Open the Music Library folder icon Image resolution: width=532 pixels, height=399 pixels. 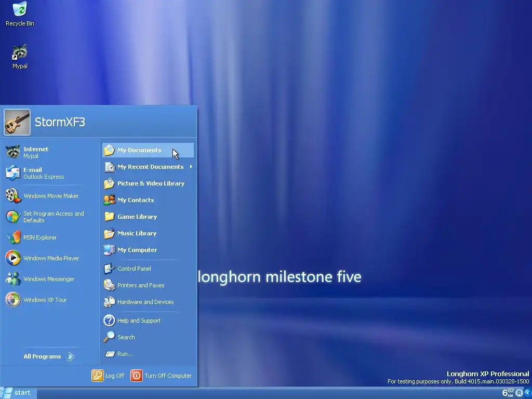109,233
